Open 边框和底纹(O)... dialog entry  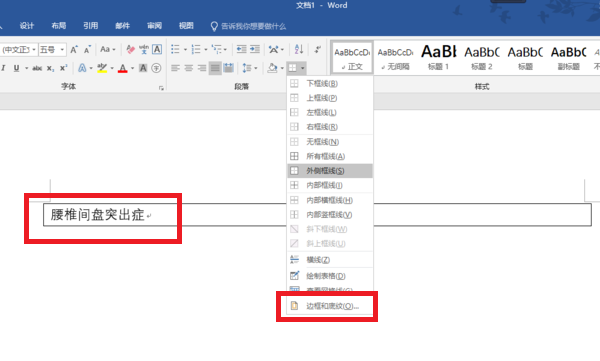[x=330, y=306]
